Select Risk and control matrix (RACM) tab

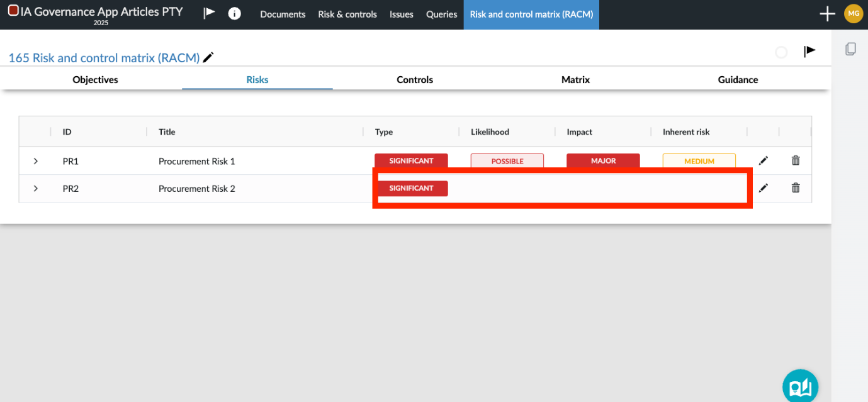(x=531, y=14)
